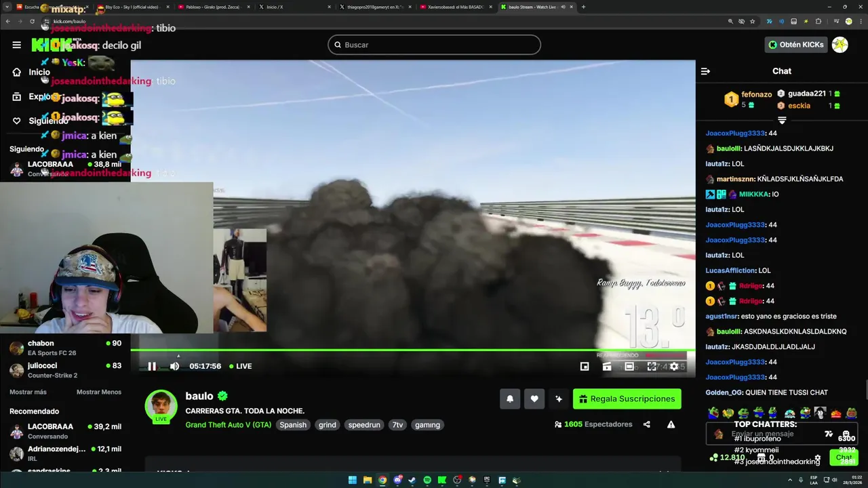Viewport: 868px width, 488px height.
Task: Send chat message with Chat button
Action: (844, 457)
